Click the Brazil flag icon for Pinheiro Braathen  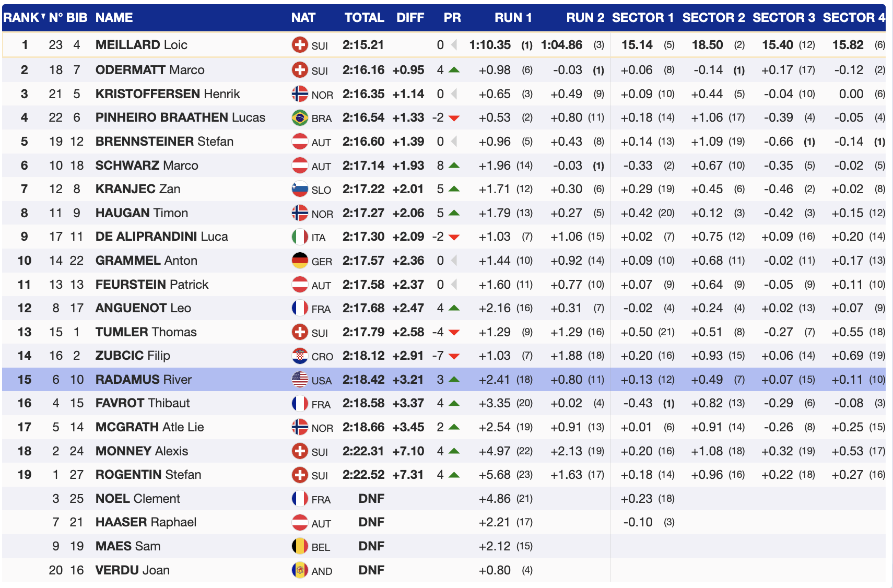coord(299,117)
